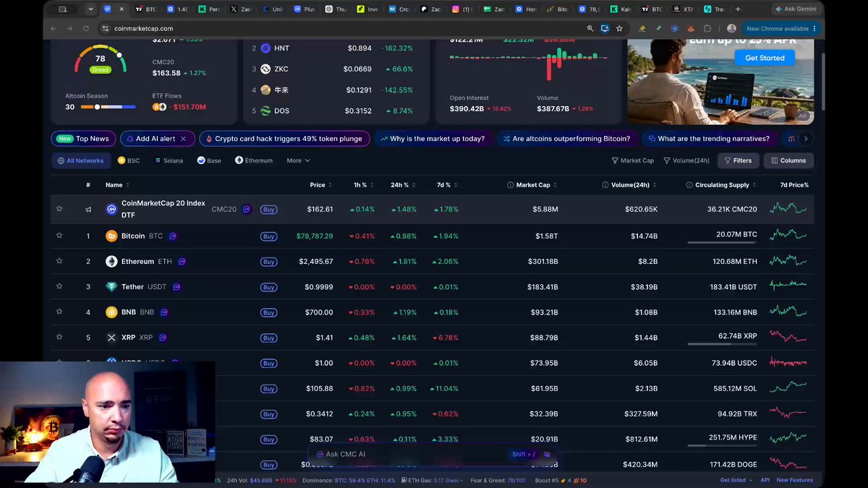This screenshot has width=868, height=488.
Task: Open the Volume(24h) filter dropdown
Action: 686,160
